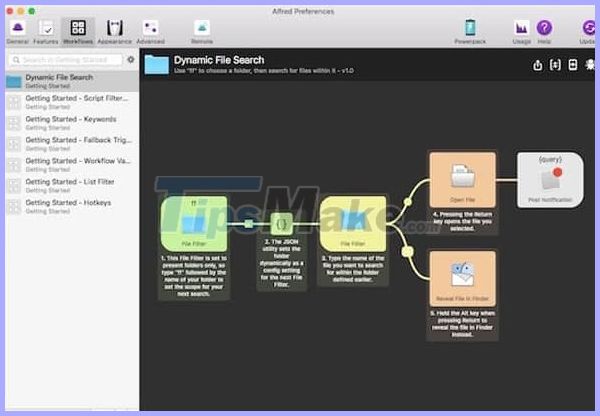Image resolution: width=600 pixels, height=416 pixels.
Task: Click note 3 about typing the file name
Action: pyautogui.click(x=353, y=269)
